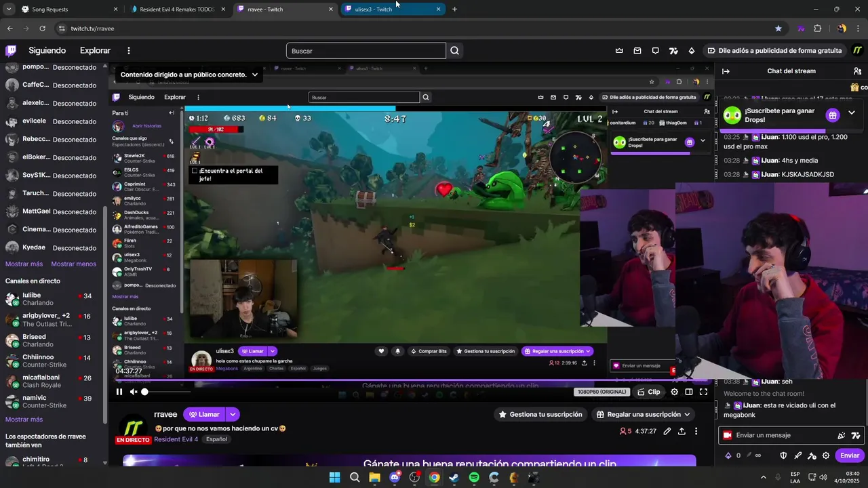
Task: Open the three-dot menu next to Explorar
Action: click(x=129, y=50)
